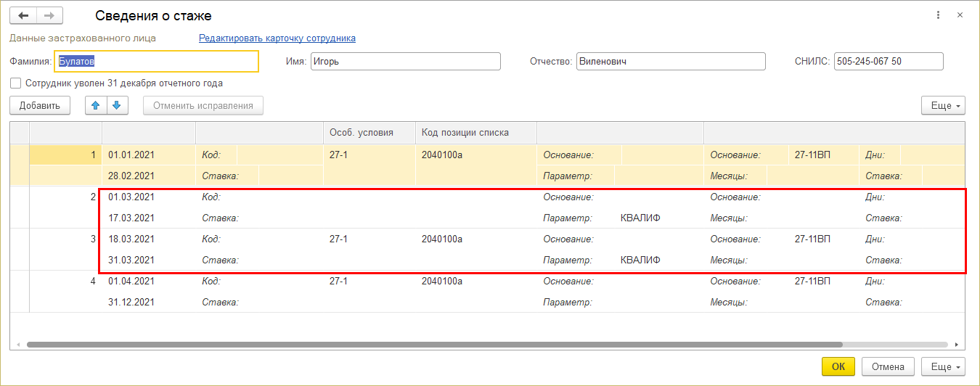Confirm with the OK button
Viewport: 980px width, 386px height.
click(x=838, y=366)
